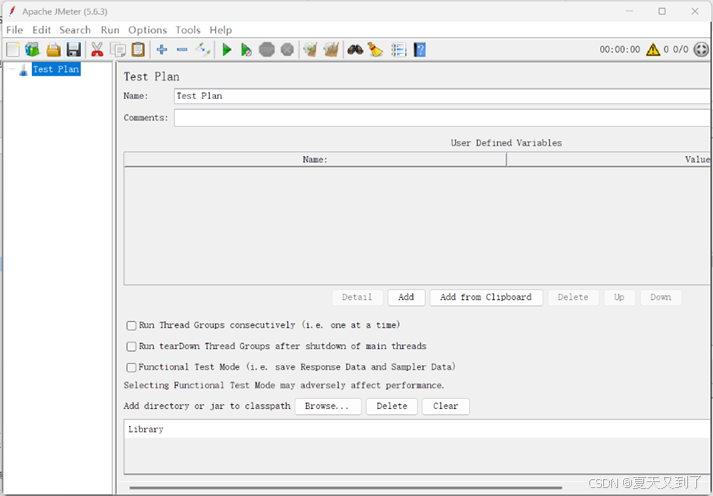
Task: Click the Copy icon in toolbar
Action: coord(119,50)
